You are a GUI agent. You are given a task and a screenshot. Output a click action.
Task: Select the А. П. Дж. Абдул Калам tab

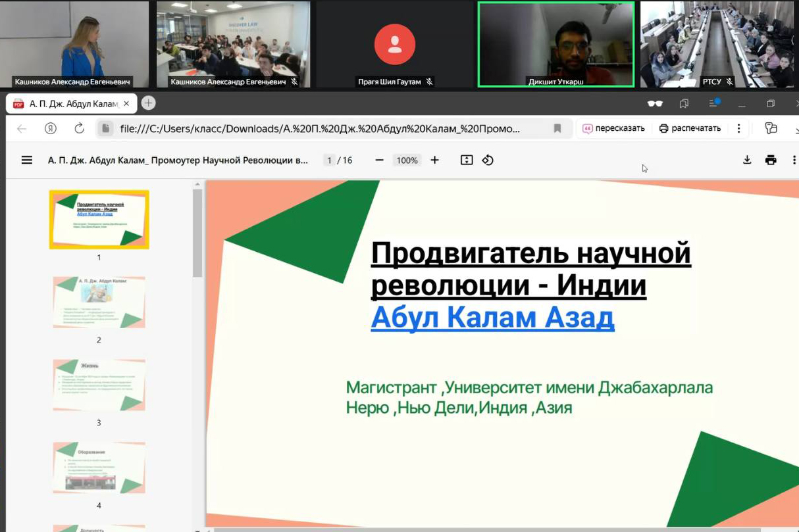(72, 103)
